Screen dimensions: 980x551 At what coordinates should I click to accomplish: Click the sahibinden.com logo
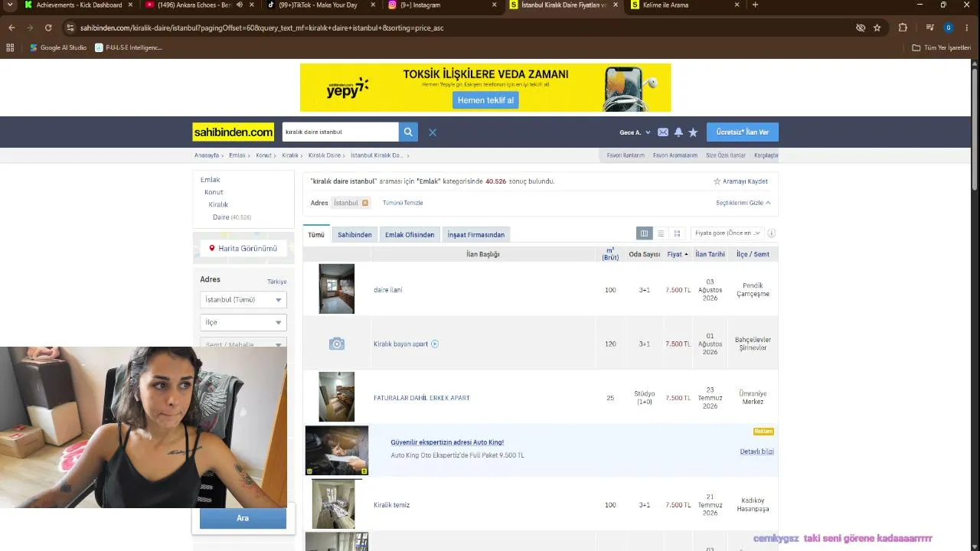click(x=234, y=132)
